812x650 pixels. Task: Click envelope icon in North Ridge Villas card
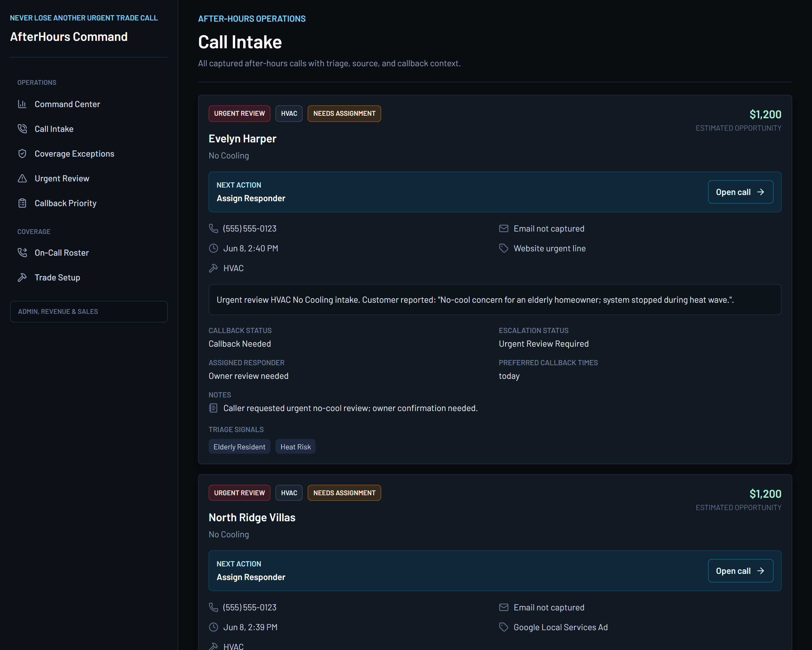pos(503,607)
